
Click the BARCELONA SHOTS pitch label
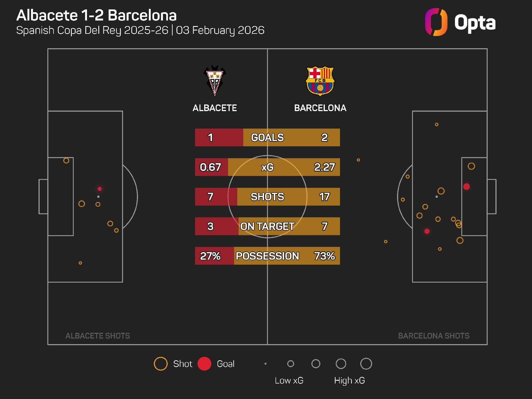(434, 336)
